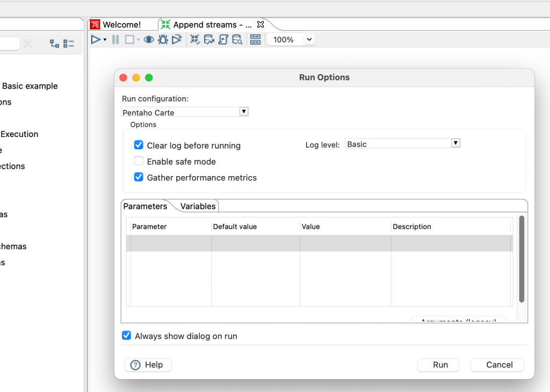
Task: Click the parameters table vertical scrollbar
Action: (521, 258)
